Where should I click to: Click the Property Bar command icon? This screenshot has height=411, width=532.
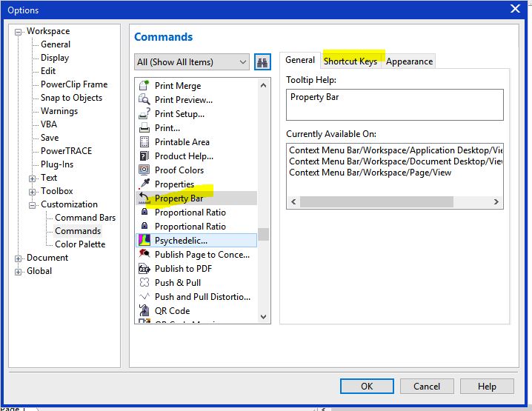(x=144, y=198)
